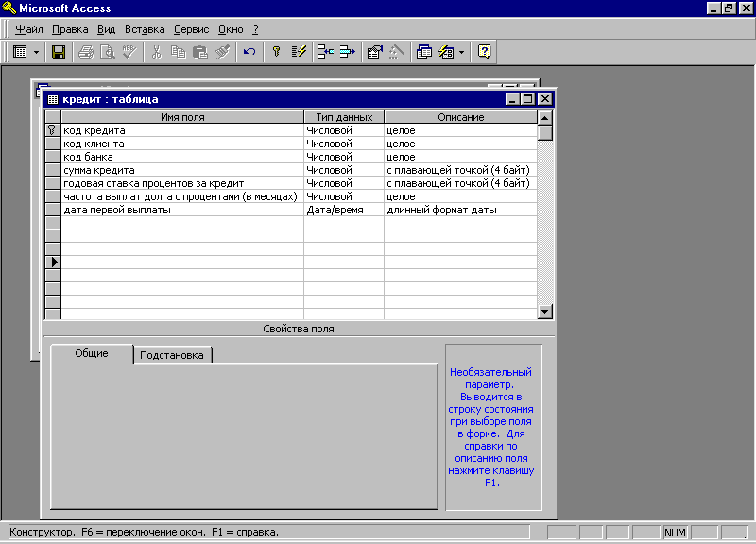Image resolution: width=756 pixels, height=544 pixels.
Task: Open the Indexes icon
Action: (299, 52)
